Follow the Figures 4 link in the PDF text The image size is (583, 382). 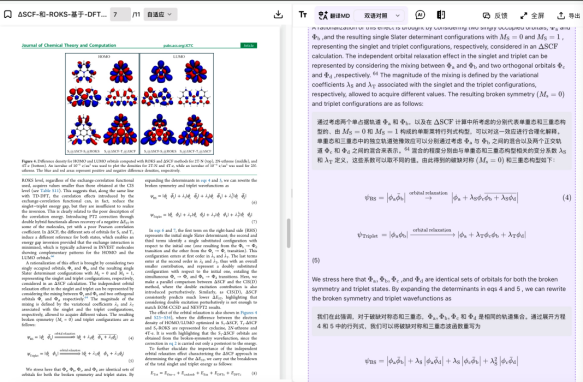coord(249,312)
